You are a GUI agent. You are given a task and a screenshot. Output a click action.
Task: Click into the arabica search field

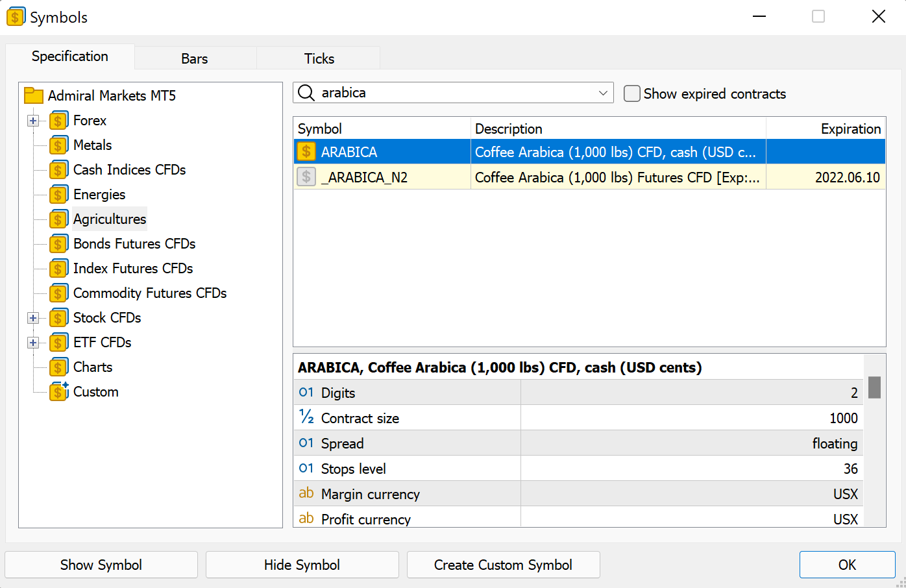pos(454,93)
